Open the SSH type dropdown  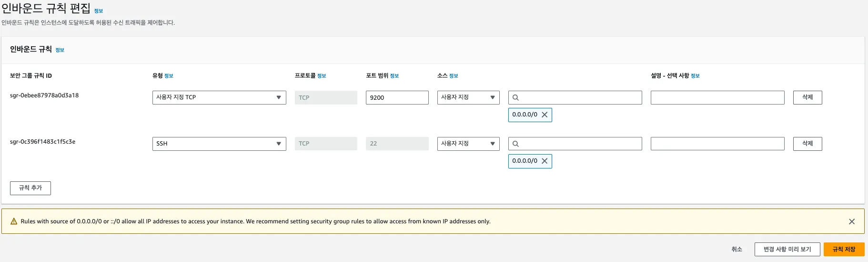[x=219, y=144]
